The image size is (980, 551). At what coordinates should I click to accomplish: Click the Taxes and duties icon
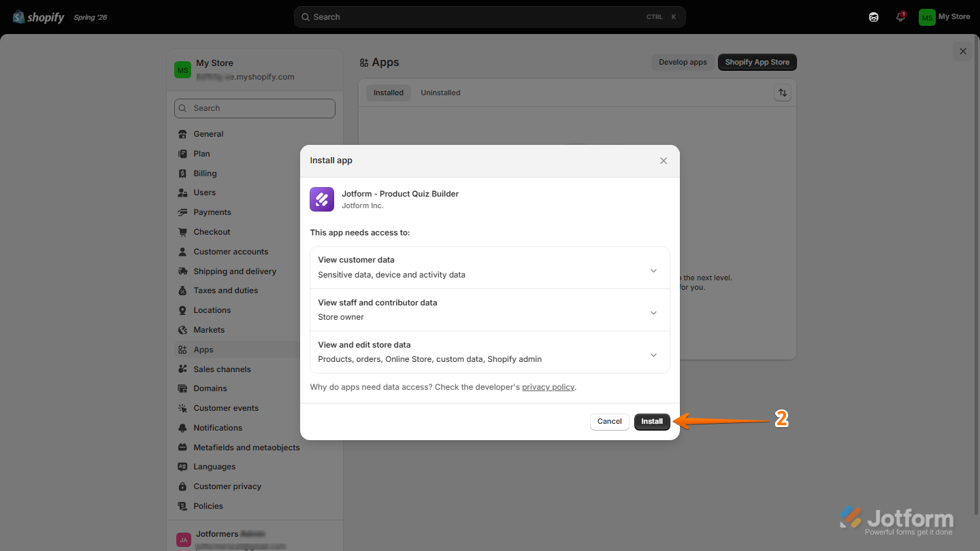pos(182,290)
